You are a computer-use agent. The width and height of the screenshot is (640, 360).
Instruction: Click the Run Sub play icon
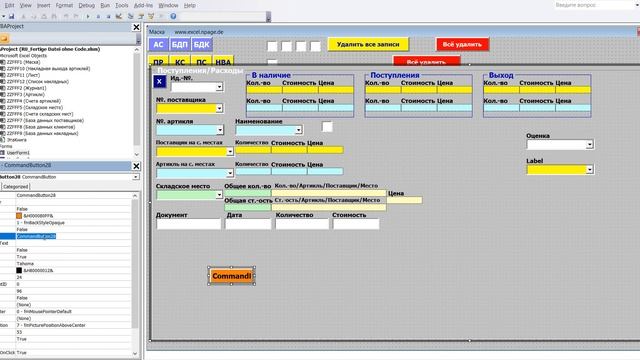pos(88,16)
